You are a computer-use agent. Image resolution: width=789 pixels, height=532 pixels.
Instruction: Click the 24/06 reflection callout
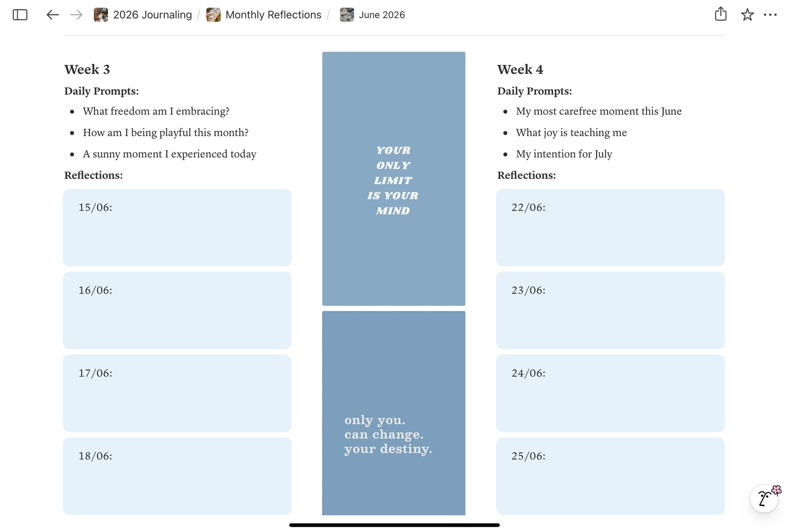[x=610, y=393]
